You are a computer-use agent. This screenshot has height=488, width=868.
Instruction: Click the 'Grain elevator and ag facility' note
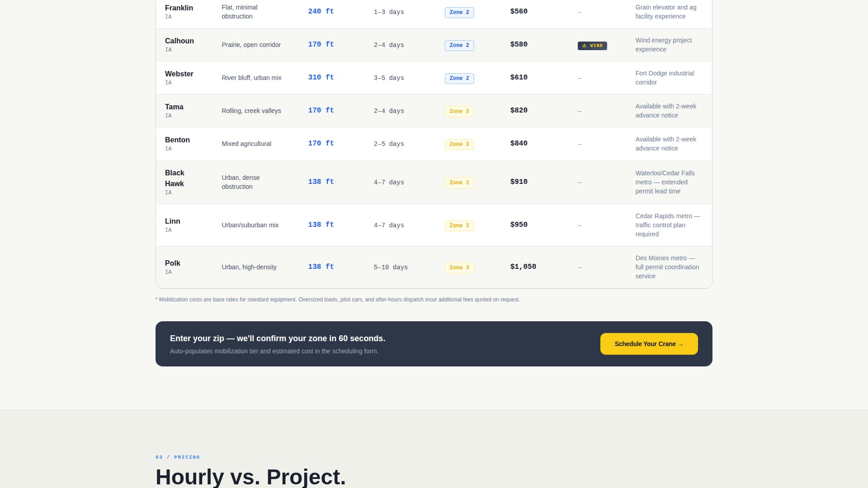pyautogui.click(x=665, y=12)
